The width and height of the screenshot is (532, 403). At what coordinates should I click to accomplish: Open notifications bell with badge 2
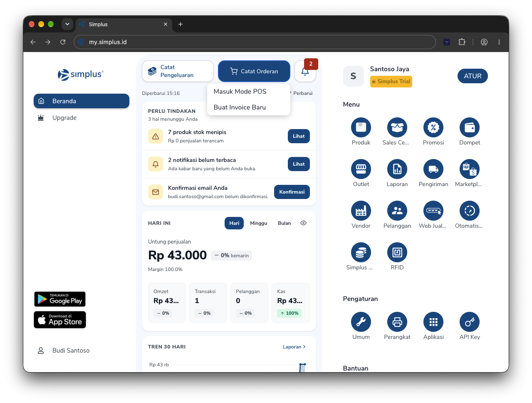tap(305, 71)
